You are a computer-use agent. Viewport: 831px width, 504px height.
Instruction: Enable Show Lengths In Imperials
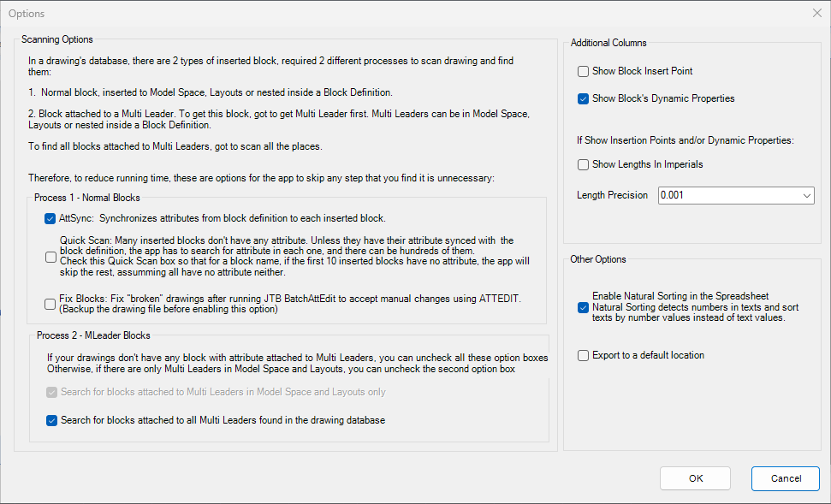[583, 165]
